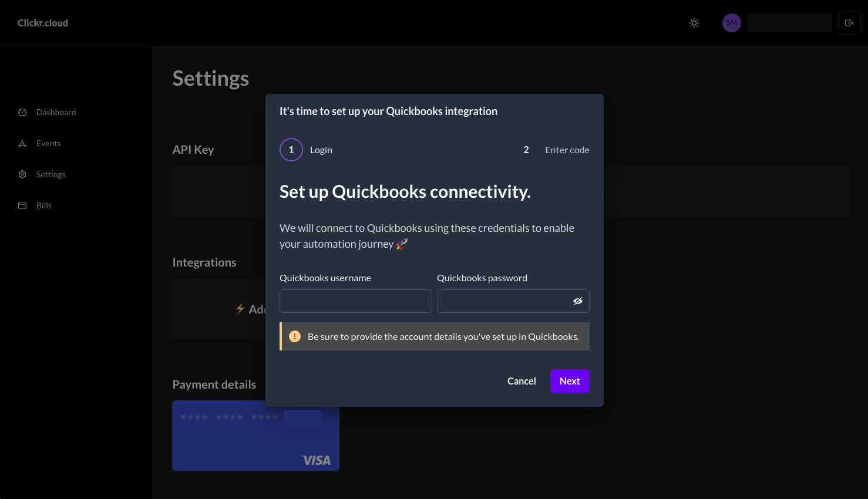Toggle the light theme sun icon
Screen dimensions: 868x499
[x=694, y=23]
